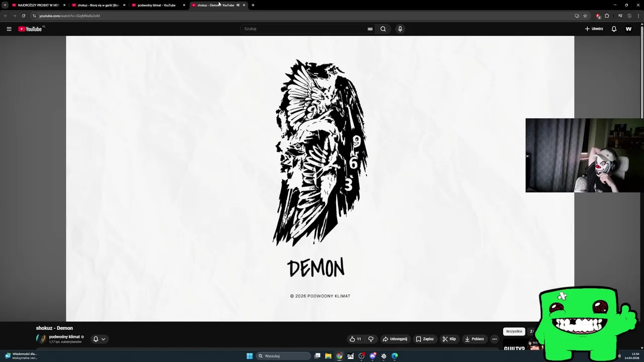Open 'podwodny klimat' channel name link
The width and height of the screenshot is (644, 362).
click(x=64, y=337)
